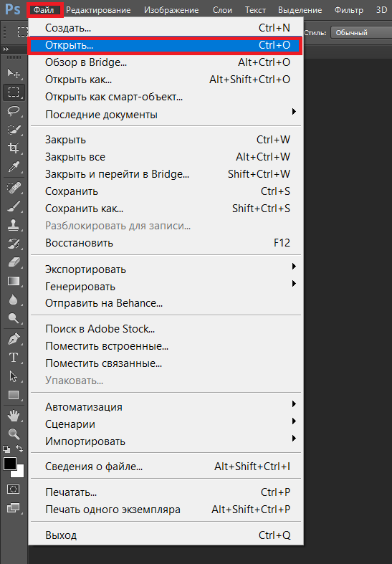Screen dimensions: 392x564
Task: Click Сохранить как... menu entry
Action: [x=166, y=209]
